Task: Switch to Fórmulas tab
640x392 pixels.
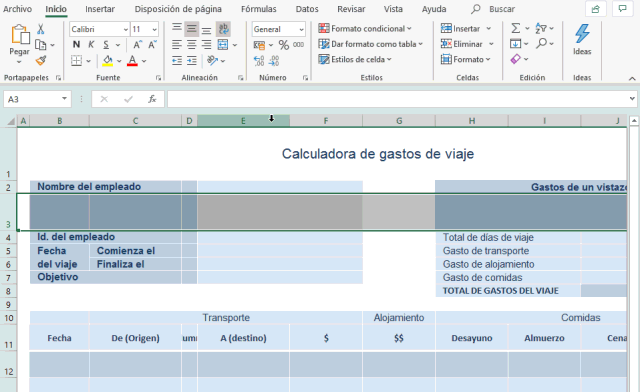Action: pyautogui.click(x=258, y=9)
